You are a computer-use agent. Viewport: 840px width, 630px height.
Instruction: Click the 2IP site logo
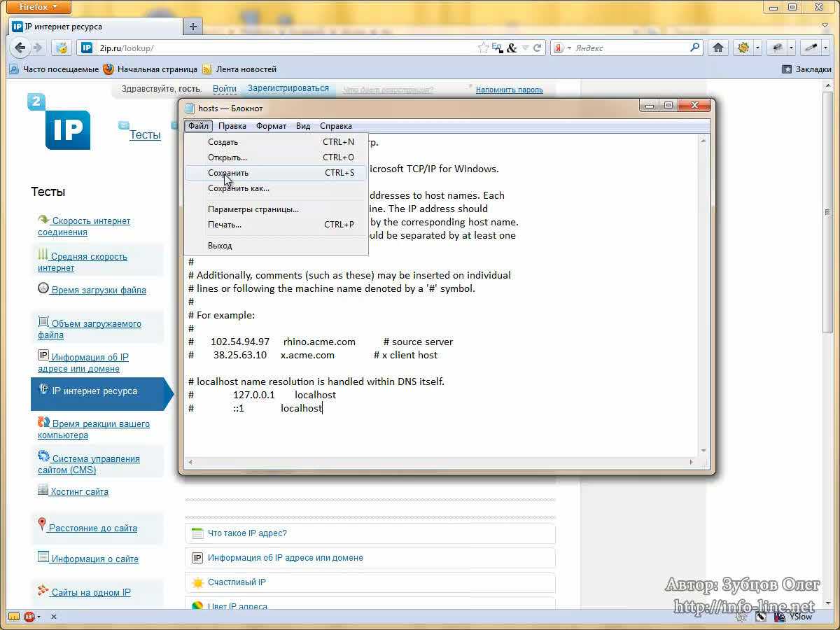[62, 124]
